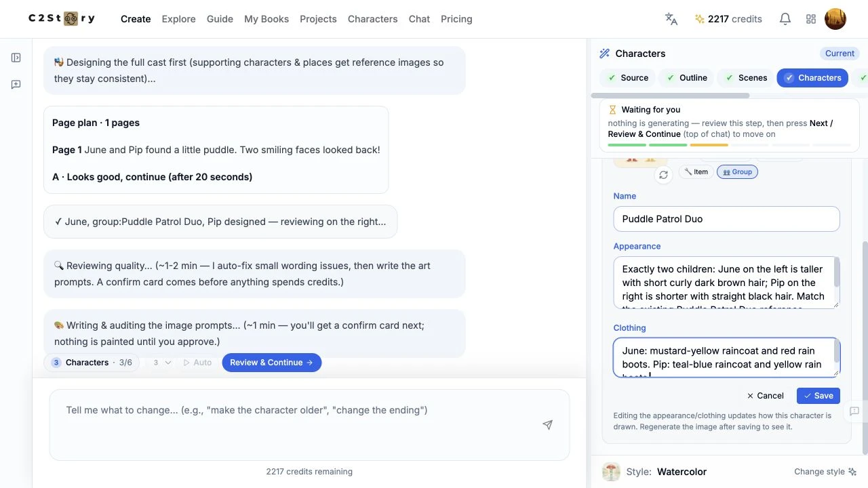
Task: Cancel the character edits
Action: click(x=765, y=396)
